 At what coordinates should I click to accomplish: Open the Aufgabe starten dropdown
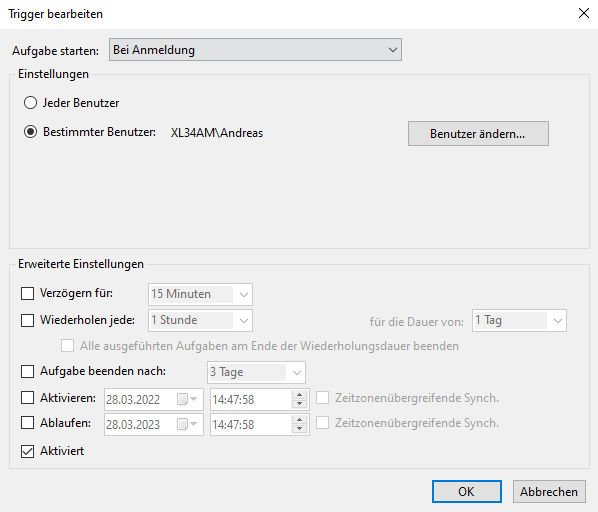pyautogui.click(x=255, y=50)
